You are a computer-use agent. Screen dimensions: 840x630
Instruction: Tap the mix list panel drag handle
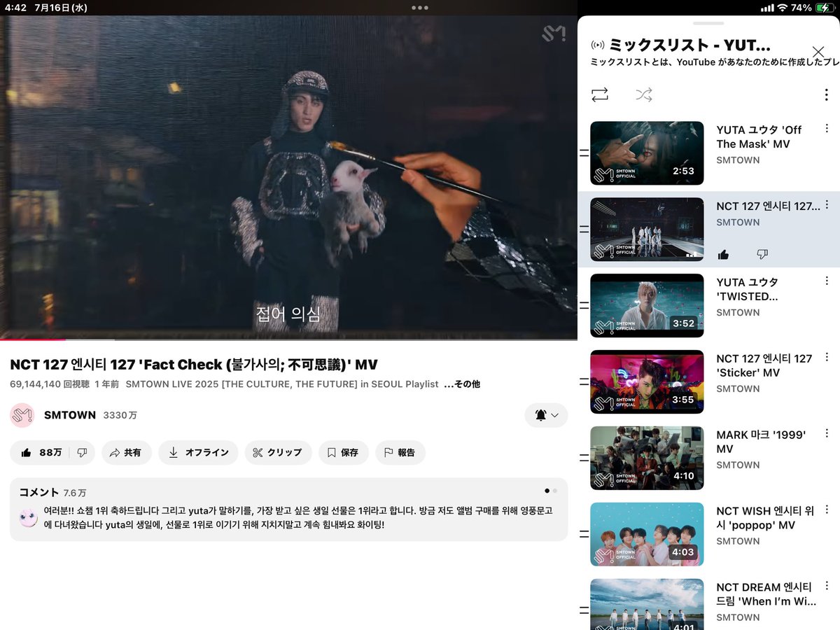(708, 23)
